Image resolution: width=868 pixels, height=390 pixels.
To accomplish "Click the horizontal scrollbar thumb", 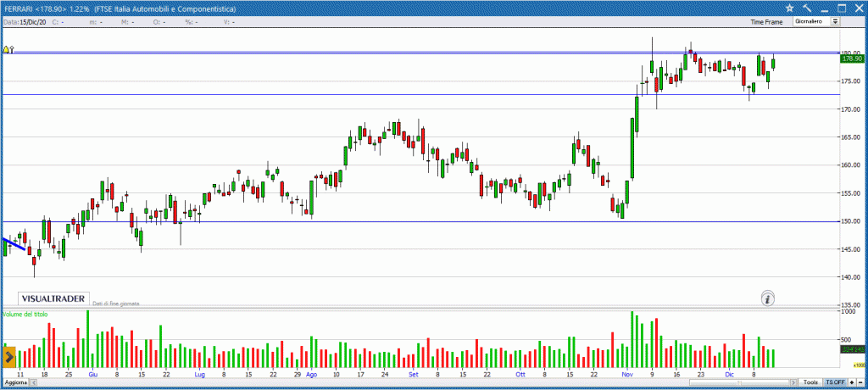I will (x=739, y=383).
